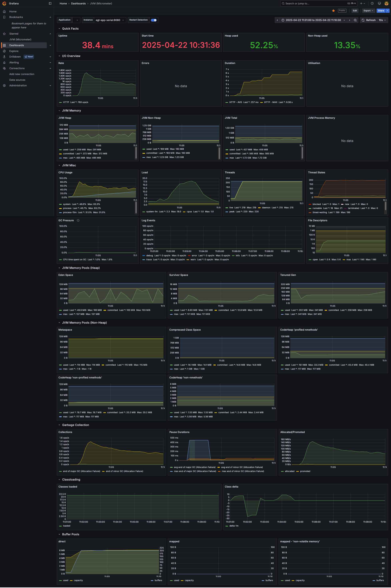Image resolution: width=391 pixels, height=588 pixels.
Task: Open the help question mark icon
Action: [372, 3]
